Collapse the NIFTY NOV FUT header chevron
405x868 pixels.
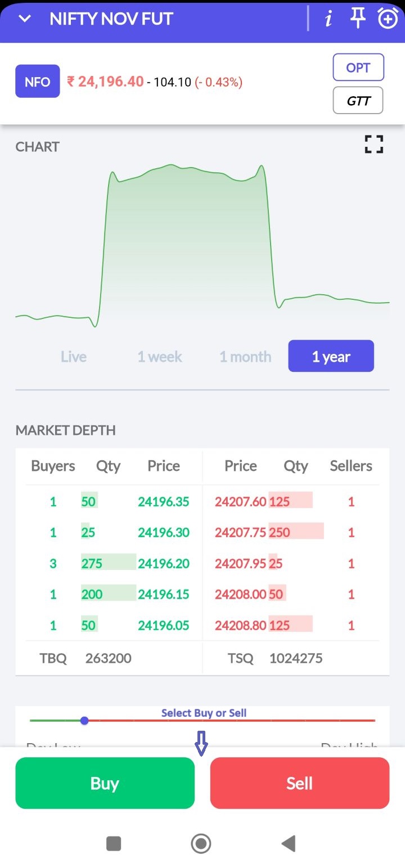[25, 19]
